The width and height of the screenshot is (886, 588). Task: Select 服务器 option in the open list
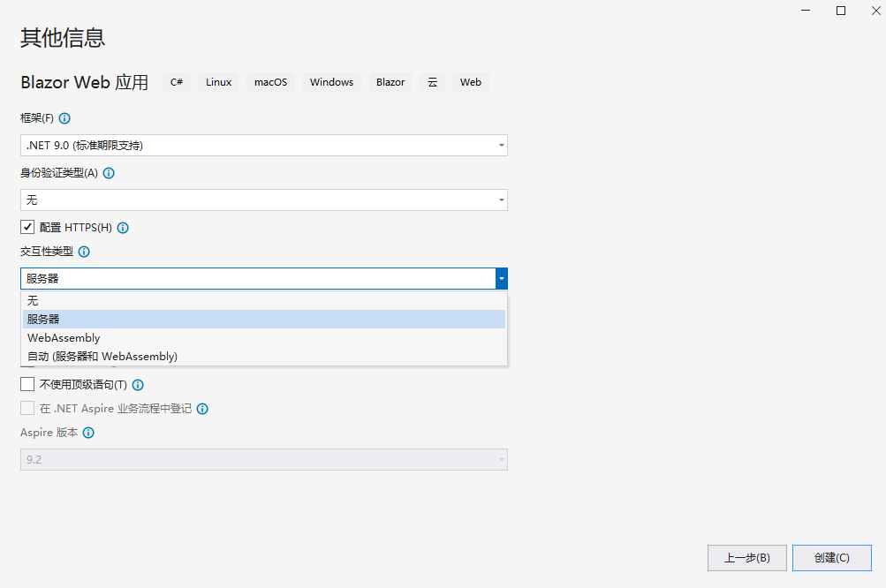click(x=264, y=319)
